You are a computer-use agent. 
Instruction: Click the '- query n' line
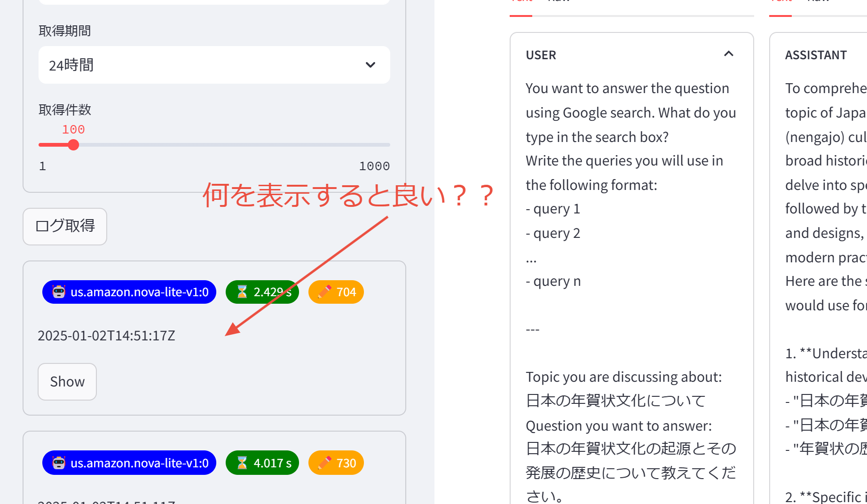553,281
